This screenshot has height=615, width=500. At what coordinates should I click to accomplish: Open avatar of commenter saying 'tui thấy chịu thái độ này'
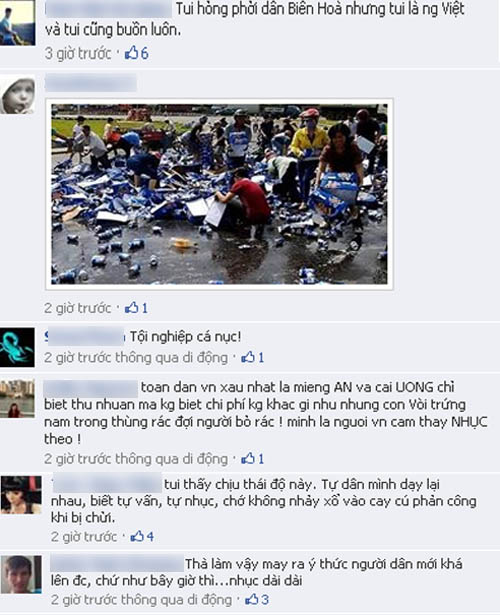(21, 495)
